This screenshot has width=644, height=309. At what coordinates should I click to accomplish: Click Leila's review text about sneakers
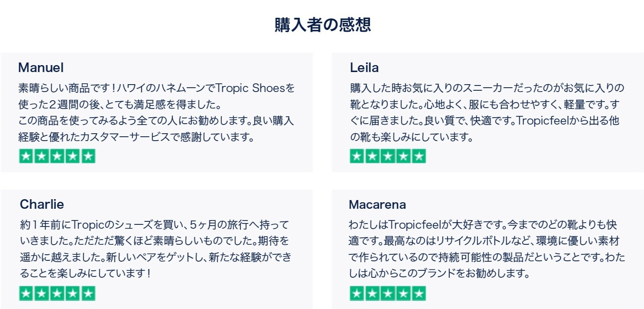[487, 113]
